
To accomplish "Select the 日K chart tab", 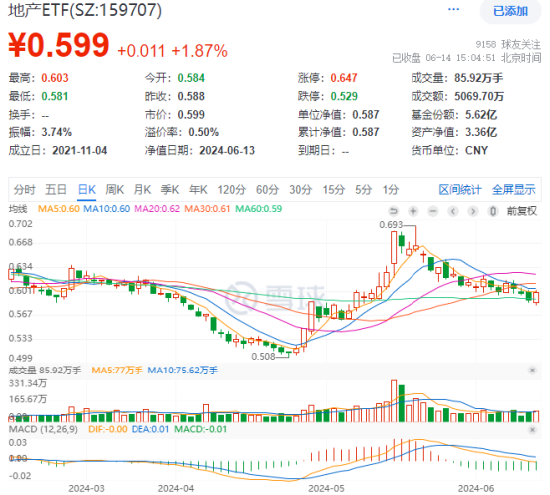I will [x=87, y=190].
